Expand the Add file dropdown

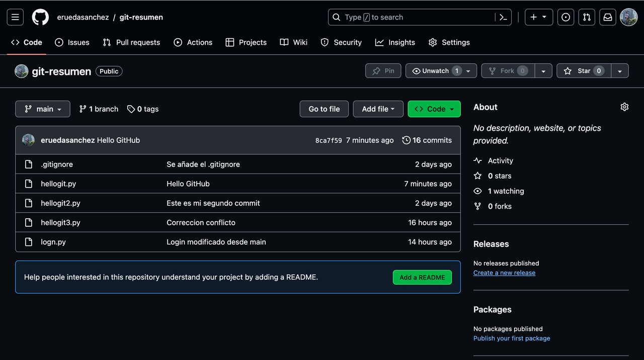[x=378, y=109]
